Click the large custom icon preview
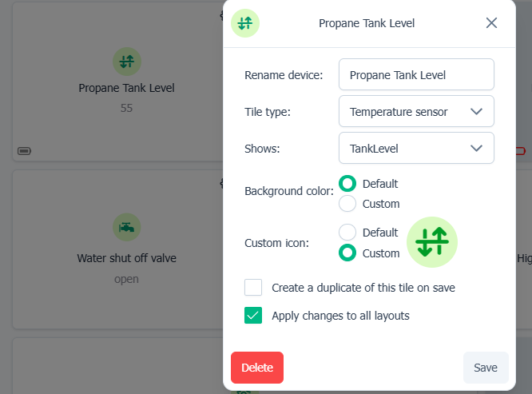 [x=432, y=241]
